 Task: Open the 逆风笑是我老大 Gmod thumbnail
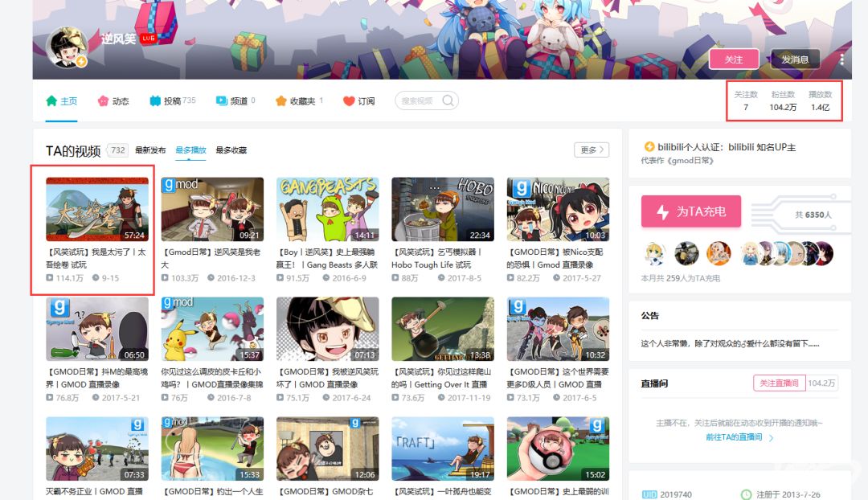(x=212, y=209)
